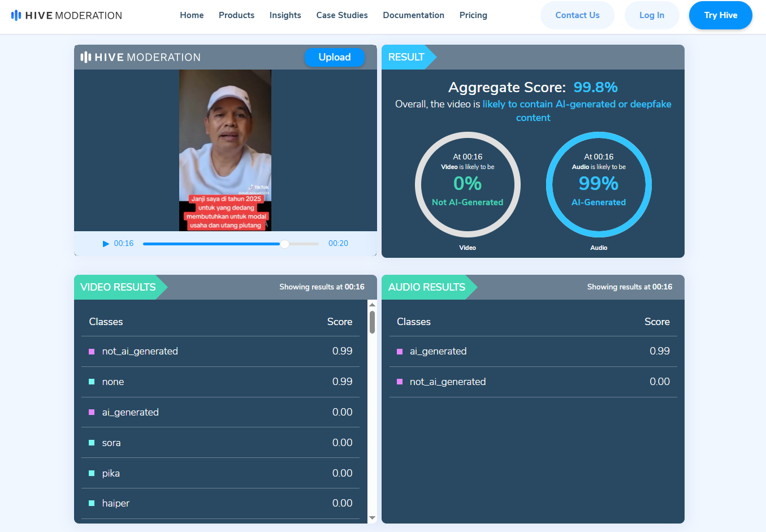The height and width of the screenshot is (532, 766).
Task: Upload a new video with Upload button
Action: click(335, 57)
